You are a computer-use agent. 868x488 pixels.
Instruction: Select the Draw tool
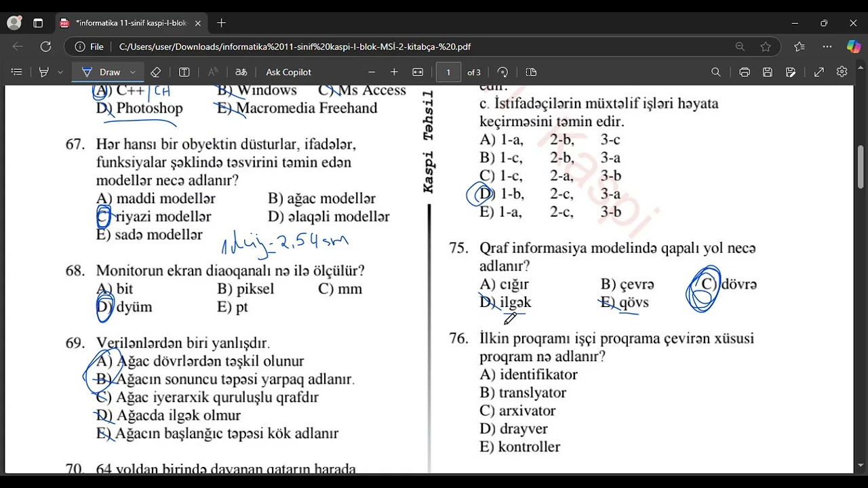point(102,72)
